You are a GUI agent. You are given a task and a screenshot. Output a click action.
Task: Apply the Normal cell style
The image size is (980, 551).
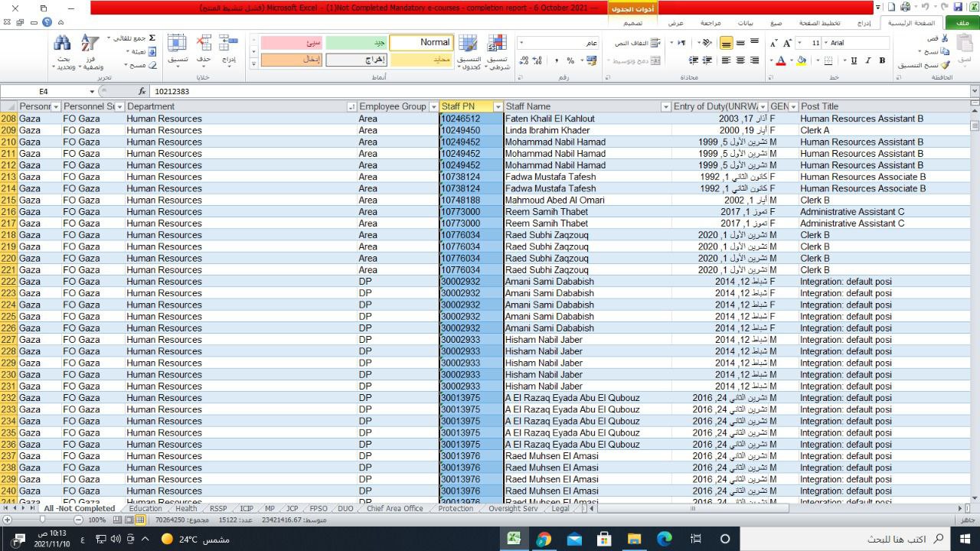[421, 43]
